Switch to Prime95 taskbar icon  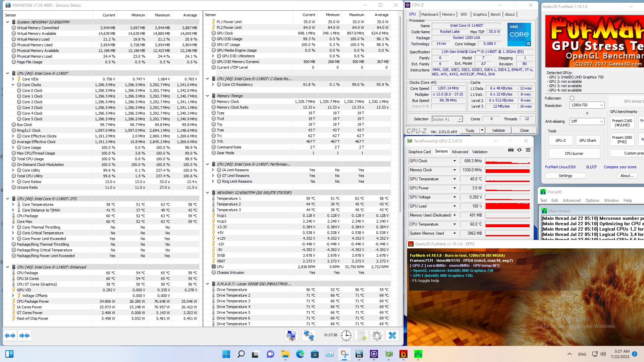point(418,354)
